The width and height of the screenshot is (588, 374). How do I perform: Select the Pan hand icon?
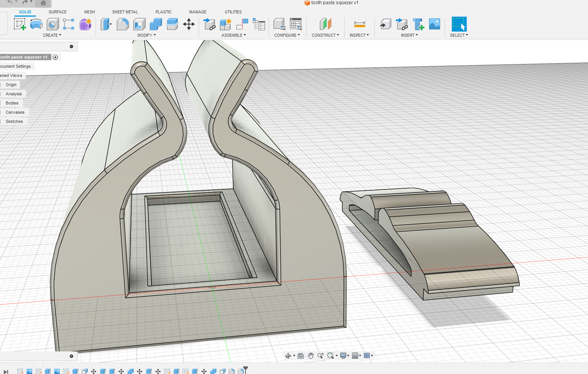[311, 356]
